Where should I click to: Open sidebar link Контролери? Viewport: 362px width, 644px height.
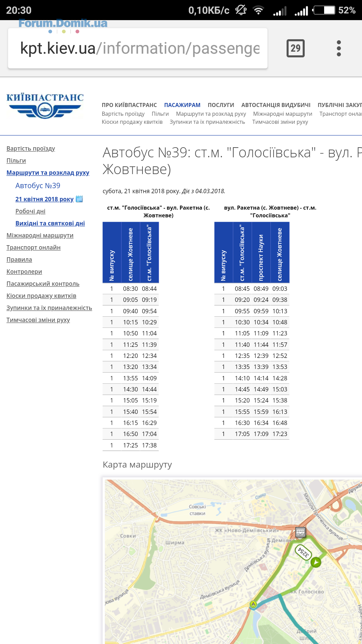(24, 272)
